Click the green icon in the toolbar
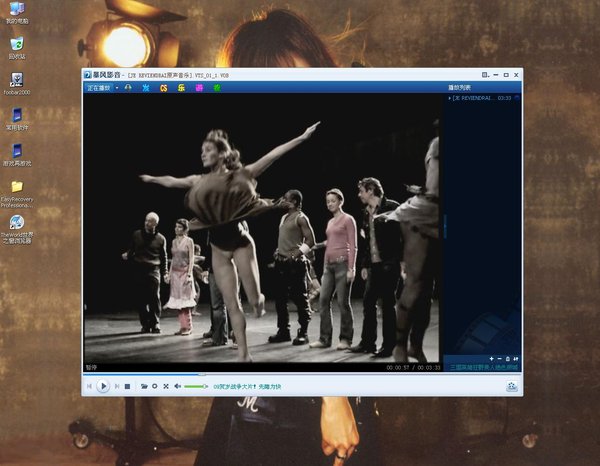This screenshot has width=600, height=466. point(217,88)
